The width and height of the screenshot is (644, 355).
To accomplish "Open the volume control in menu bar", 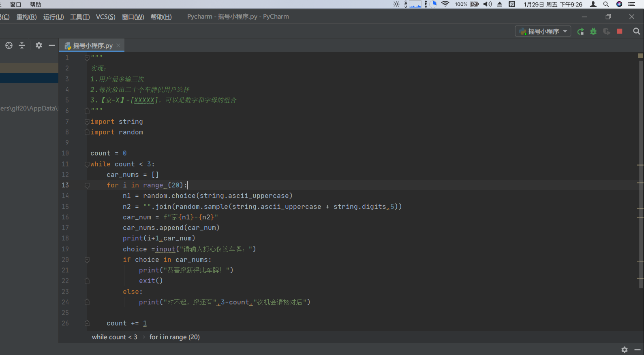I will pos(488,4).
